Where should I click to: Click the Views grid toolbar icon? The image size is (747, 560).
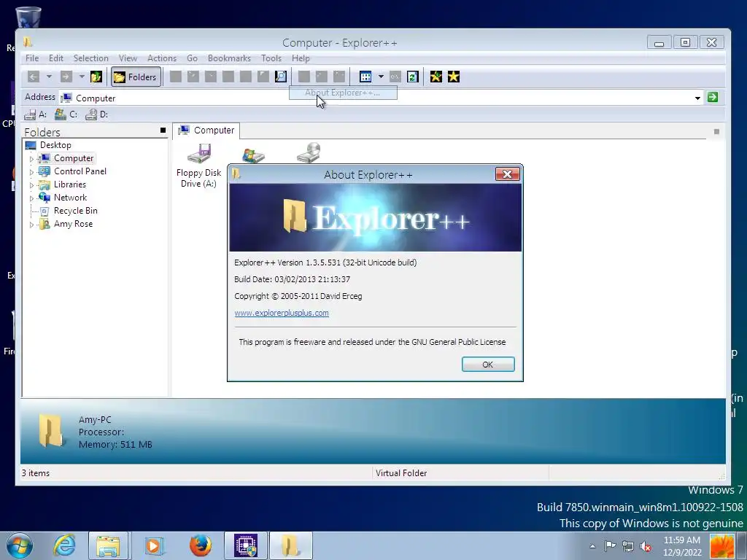[x=365, y=77]
